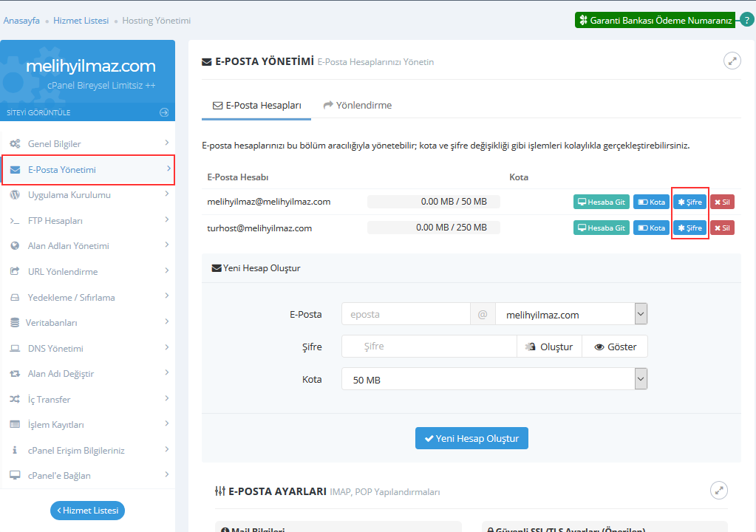756x532 pixels.
Task: Open the Kota dropdown showing 50 MB
Action: (x=494, y=380)
